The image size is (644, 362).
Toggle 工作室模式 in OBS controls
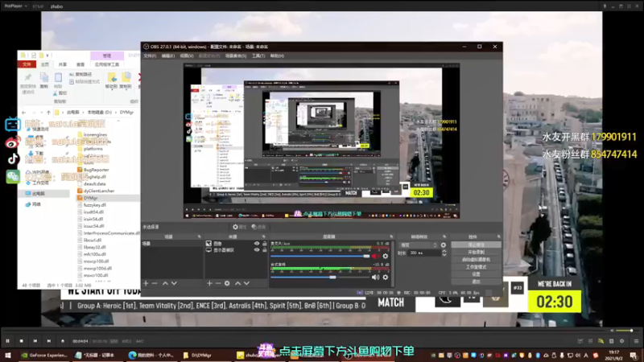click(x=476, y=267)
